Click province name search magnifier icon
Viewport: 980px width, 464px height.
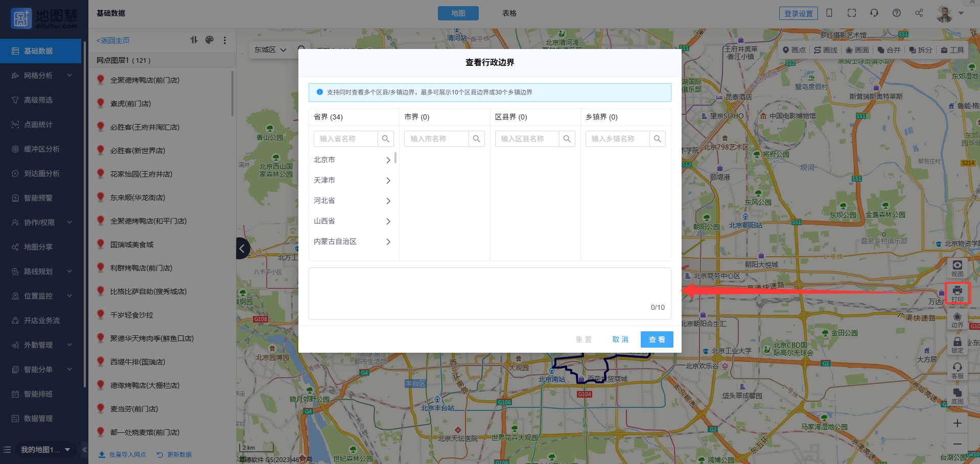point(386,139)
